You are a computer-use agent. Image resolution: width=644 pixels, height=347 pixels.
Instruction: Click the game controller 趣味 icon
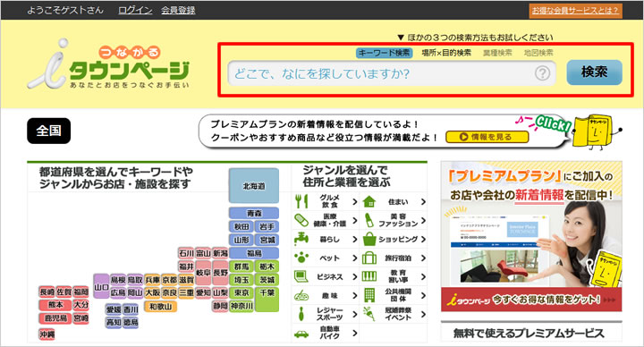(301, 295)
